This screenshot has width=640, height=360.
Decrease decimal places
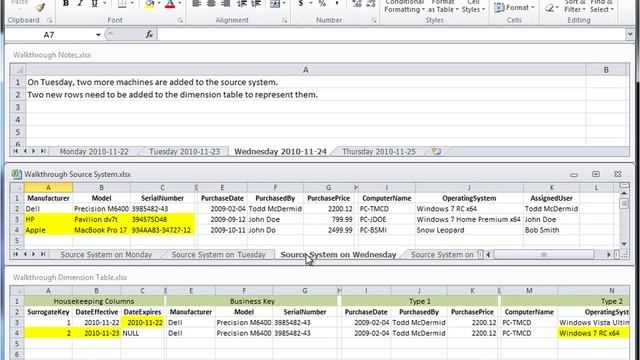point(371,4)
